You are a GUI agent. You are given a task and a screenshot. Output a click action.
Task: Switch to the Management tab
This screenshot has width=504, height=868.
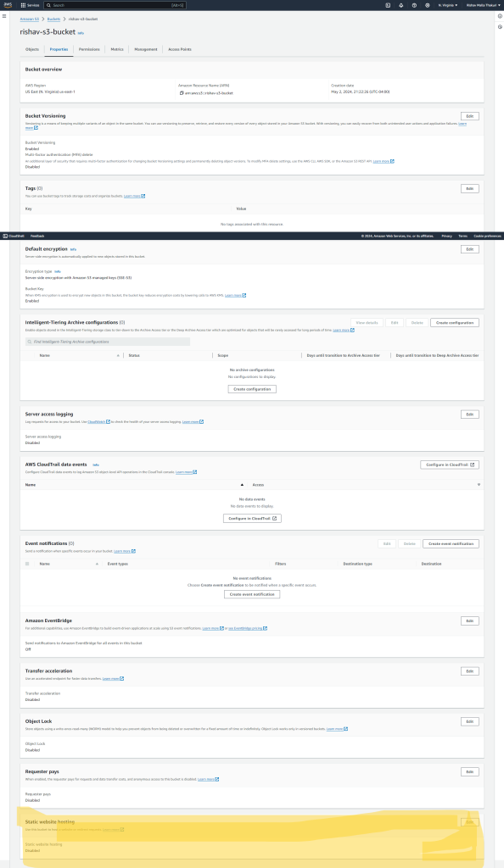(146, 49)
